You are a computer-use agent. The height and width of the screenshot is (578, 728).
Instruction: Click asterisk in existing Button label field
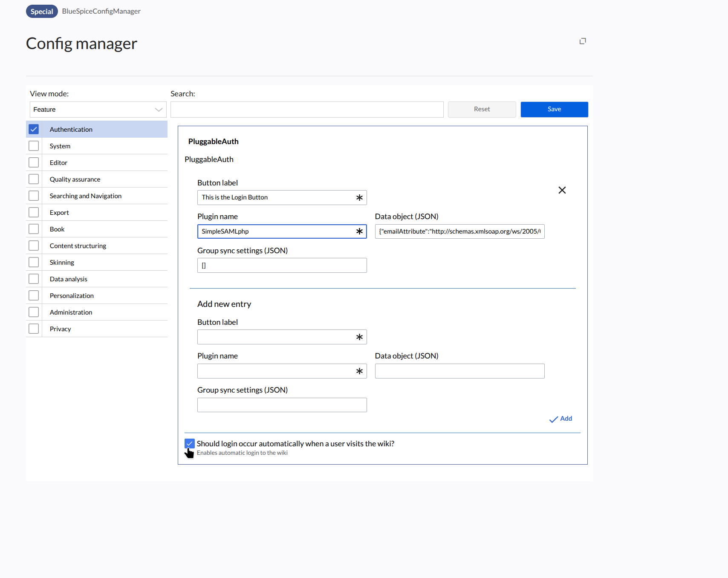click(x=359, y=198)
